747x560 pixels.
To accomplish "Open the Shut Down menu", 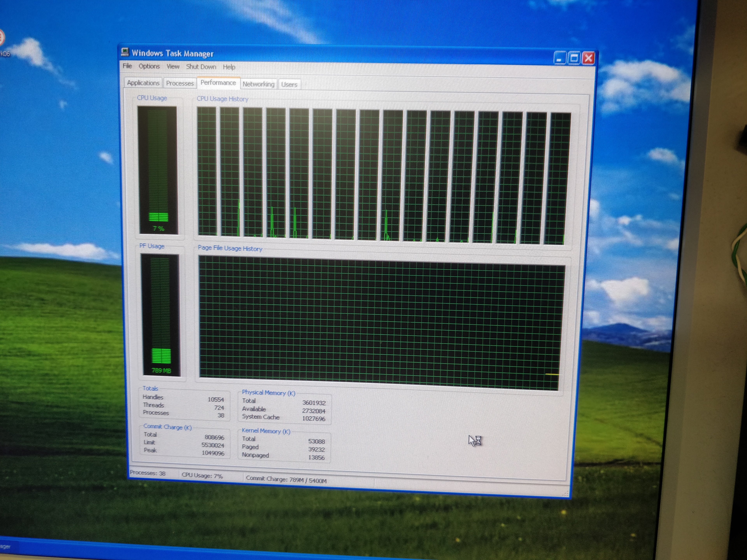I will pos(201,67).
